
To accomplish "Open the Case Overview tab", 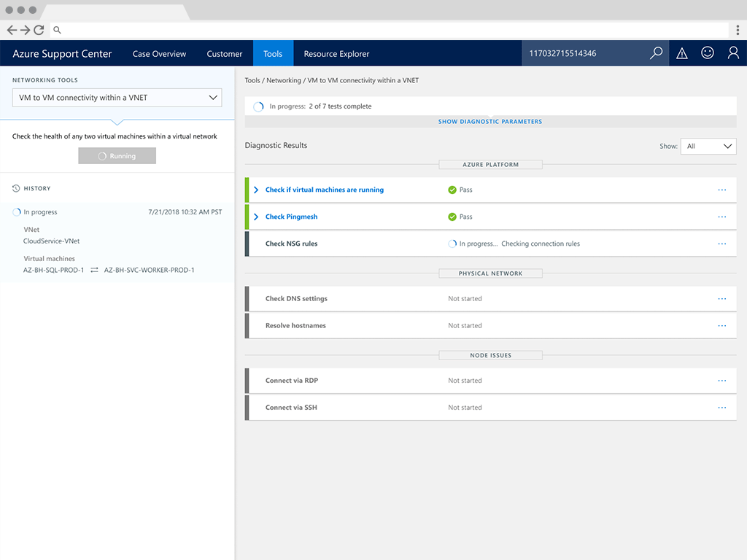I will [x=159, y=54].
